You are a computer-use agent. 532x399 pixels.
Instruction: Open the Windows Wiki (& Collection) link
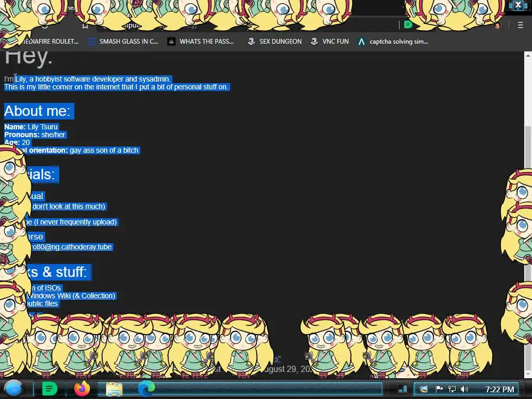tap(71, 296)
